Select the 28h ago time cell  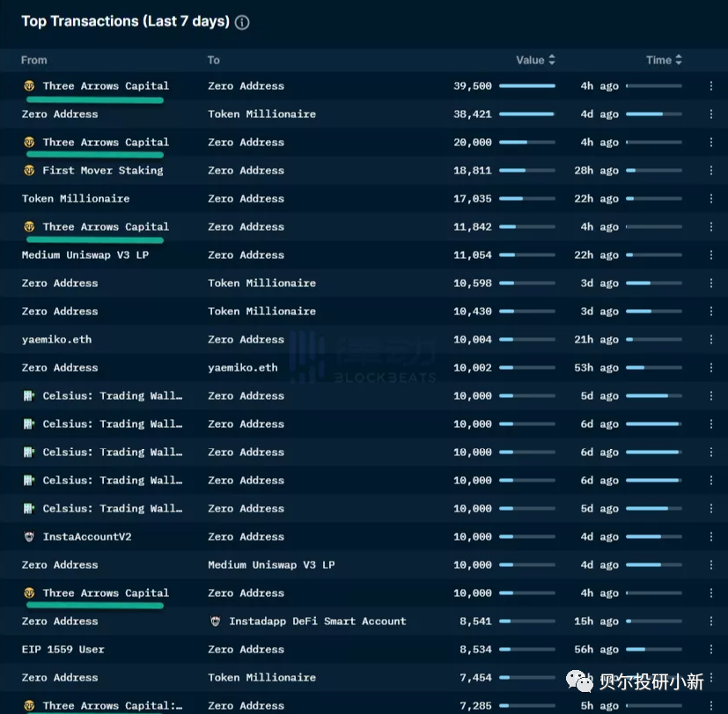point(596,171)
